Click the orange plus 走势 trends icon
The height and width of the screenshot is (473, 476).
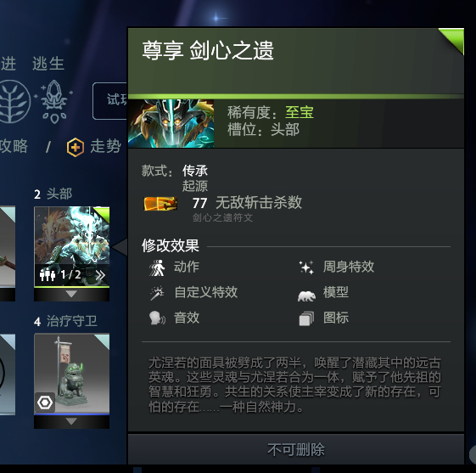[76, 147]
